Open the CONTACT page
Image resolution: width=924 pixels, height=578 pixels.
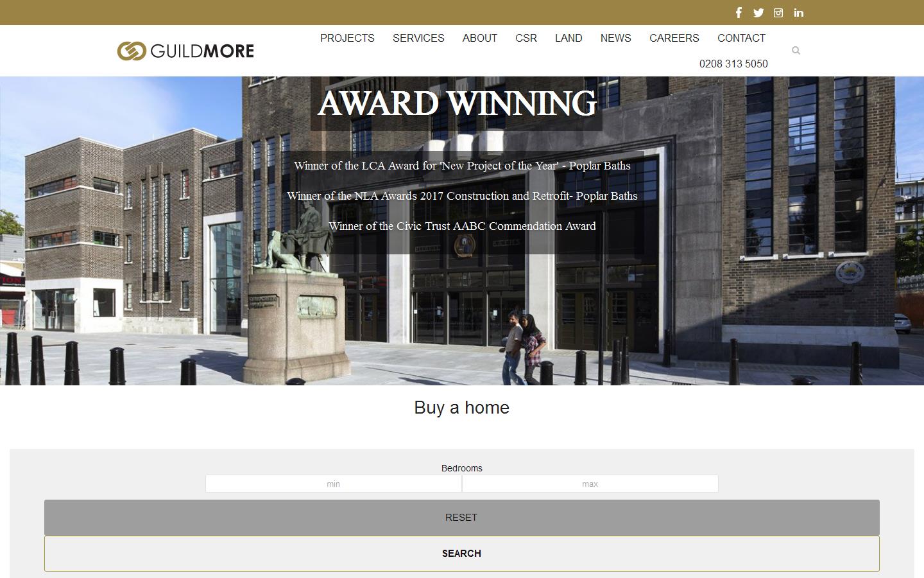pos(741,38)
